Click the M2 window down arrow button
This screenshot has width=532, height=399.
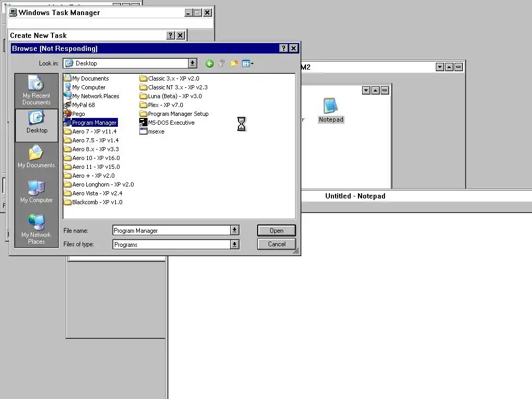tap(440, 67)
